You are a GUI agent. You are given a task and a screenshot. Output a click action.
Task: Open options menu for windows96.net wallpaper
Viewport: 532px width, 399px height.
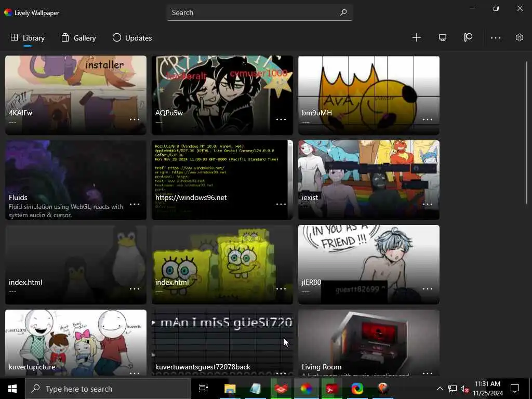(x=281, y=204)
